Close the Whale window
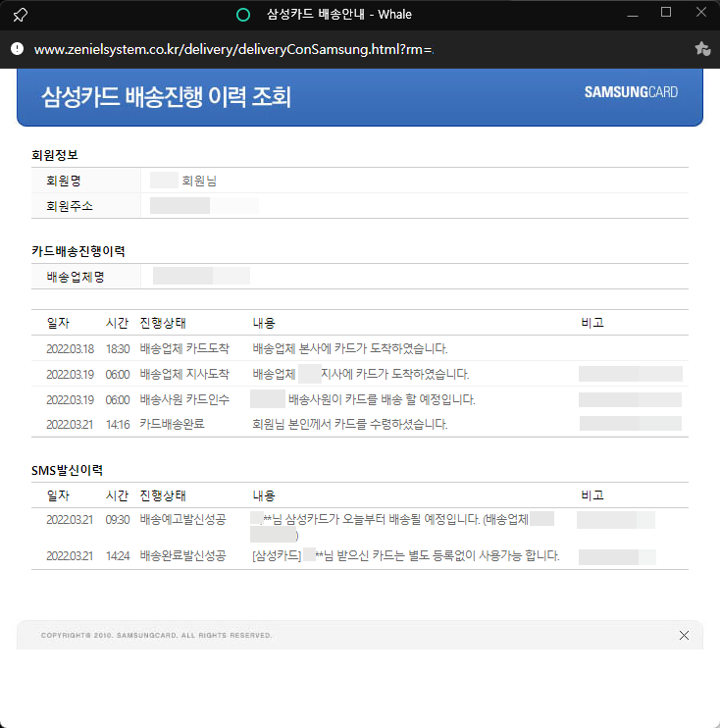 coord(701,12)
